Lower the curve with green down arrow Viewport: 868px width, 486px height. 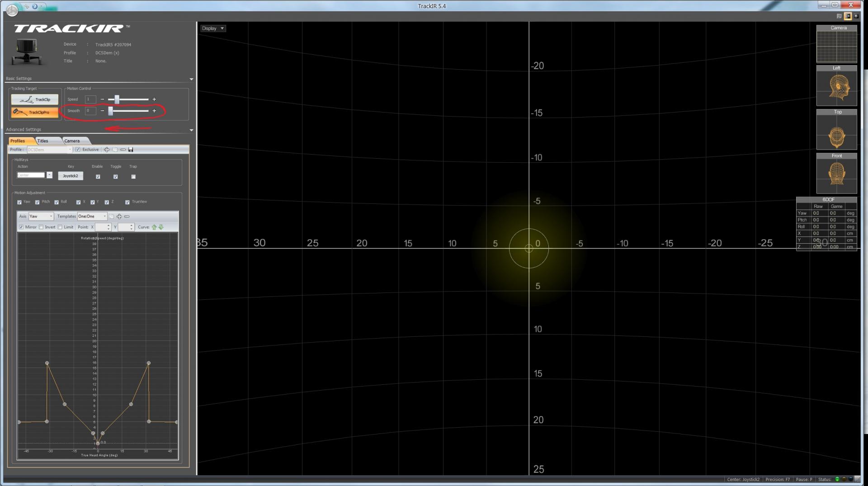pyautogui.click(x=161, y=227)
